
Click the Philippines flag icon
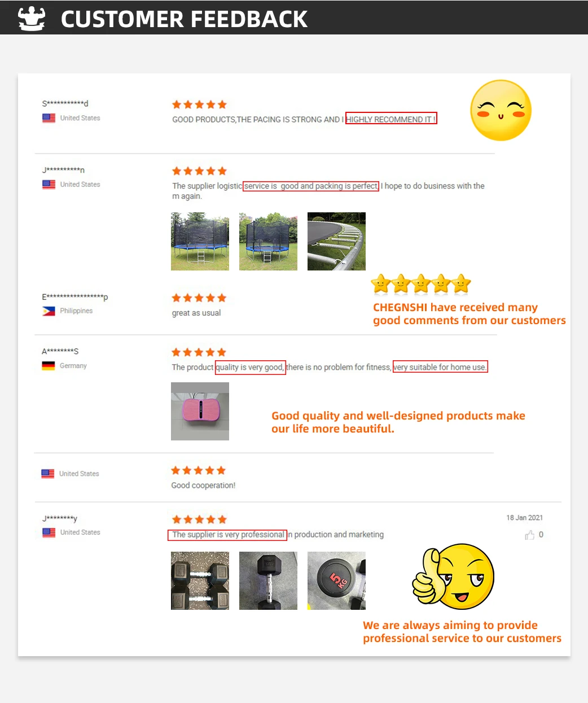(49, 311)
